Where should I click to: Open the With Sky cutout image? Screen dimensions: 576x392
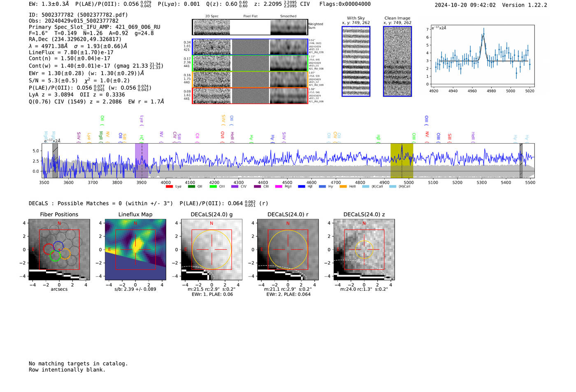click(356, 61)
